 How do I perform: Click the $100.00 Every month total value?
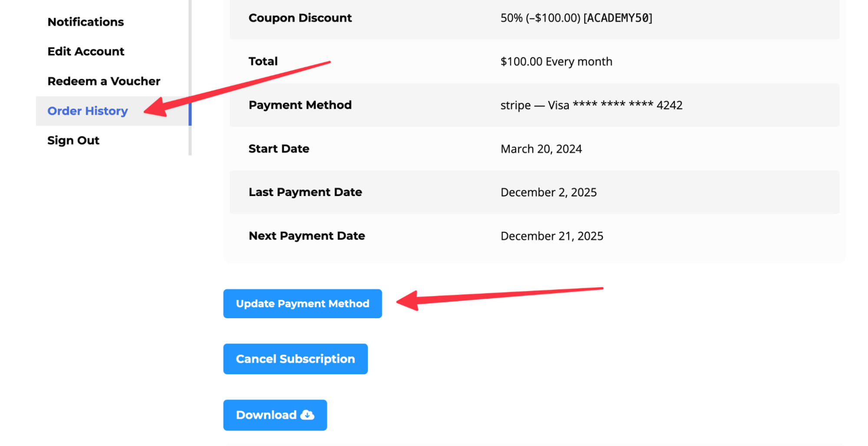point(556,62)
